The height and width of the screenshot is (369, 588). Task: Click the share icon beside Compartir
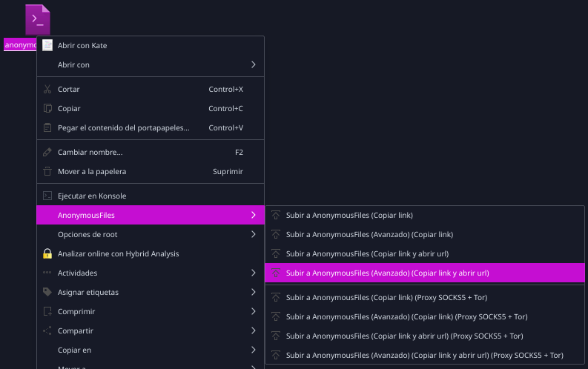(x=47, y=330)
